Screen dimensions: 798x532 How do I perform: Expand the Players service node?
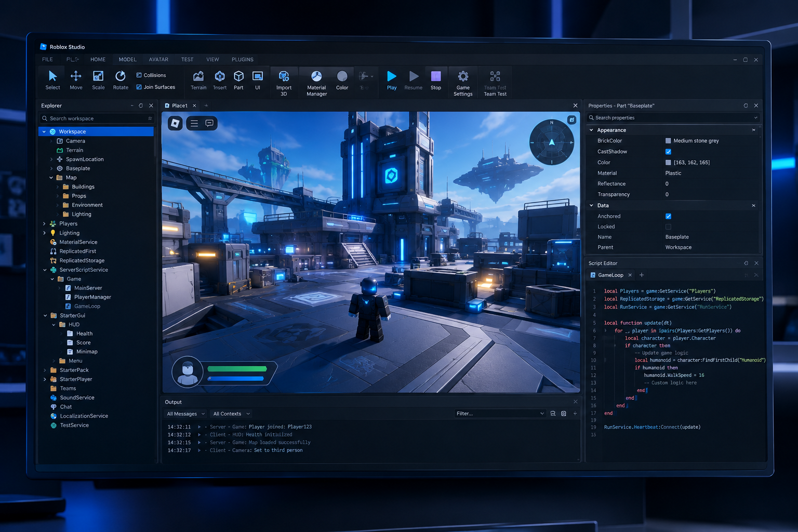[44, 224]
